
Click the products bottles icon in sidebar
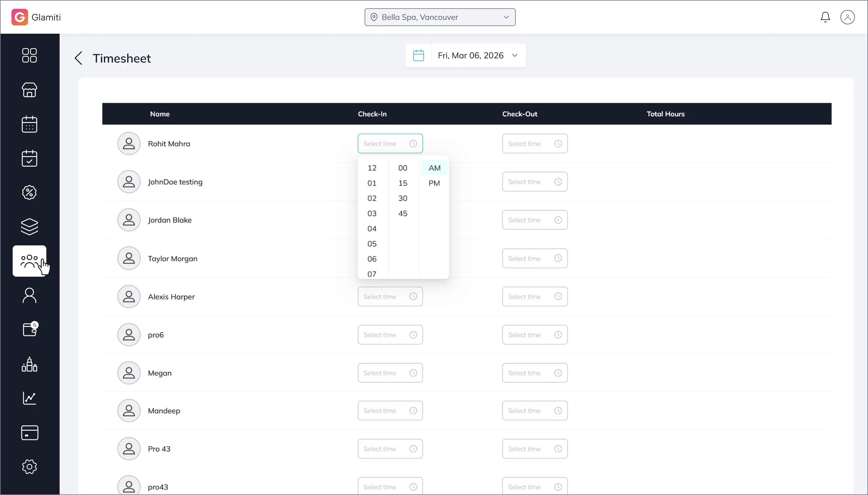point(29,364)
